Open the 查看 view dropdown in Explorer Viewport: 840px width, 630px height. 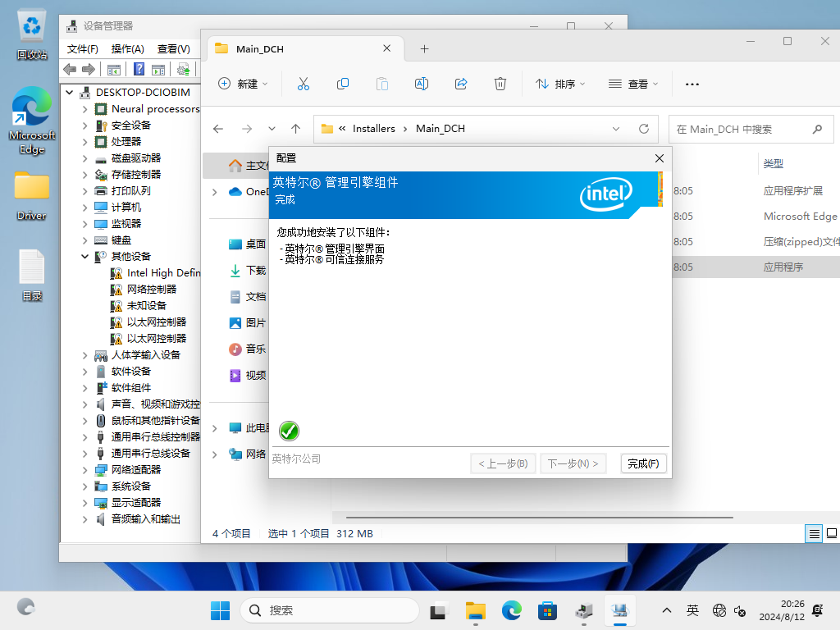633,84
